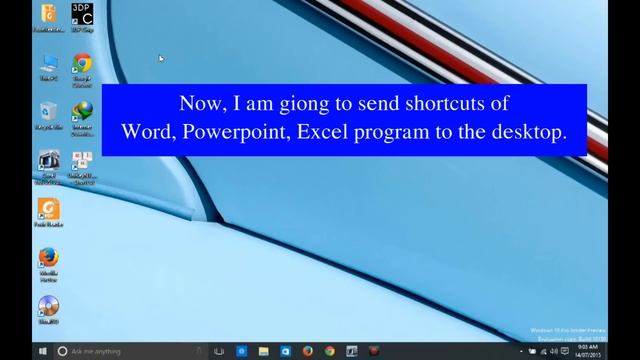
Task: Open the blue app pinned beside Task View
Action: [x=242, y=351]
